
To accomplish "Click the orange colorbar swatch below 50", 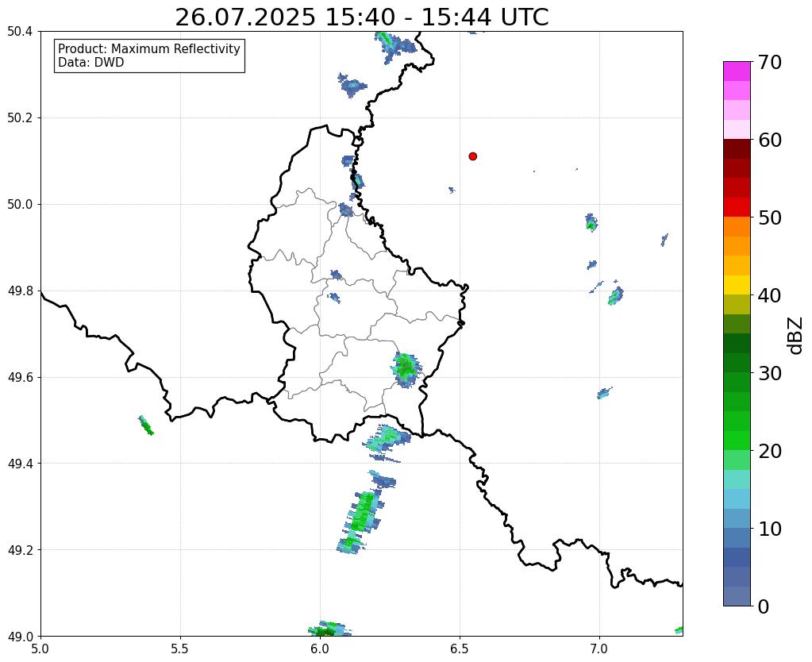I will (737, 227).
